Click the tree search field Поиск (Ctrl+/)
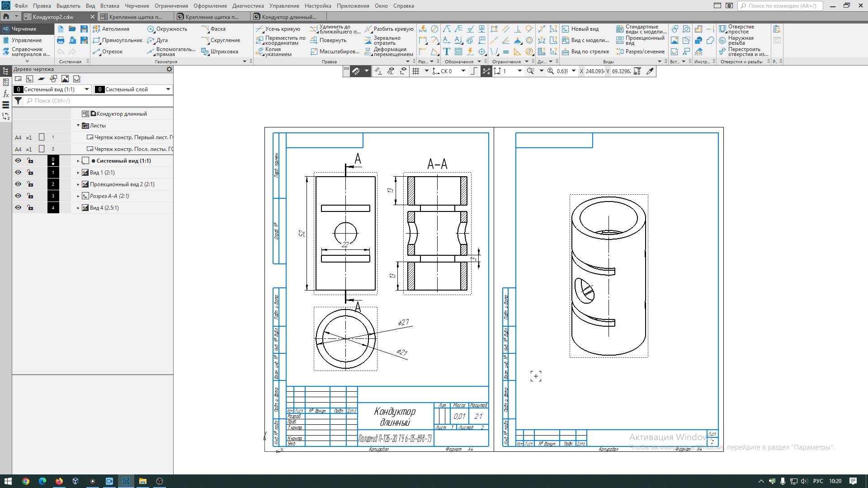The height and width of the screenshot is (488, 868). pos(97,101)
